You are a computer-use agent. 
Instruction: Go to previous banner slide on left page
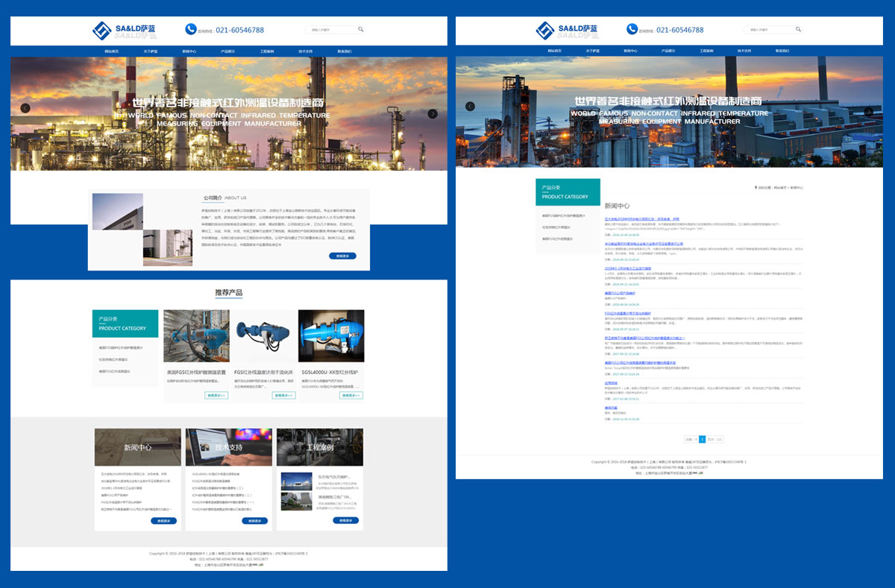(25, 108)
